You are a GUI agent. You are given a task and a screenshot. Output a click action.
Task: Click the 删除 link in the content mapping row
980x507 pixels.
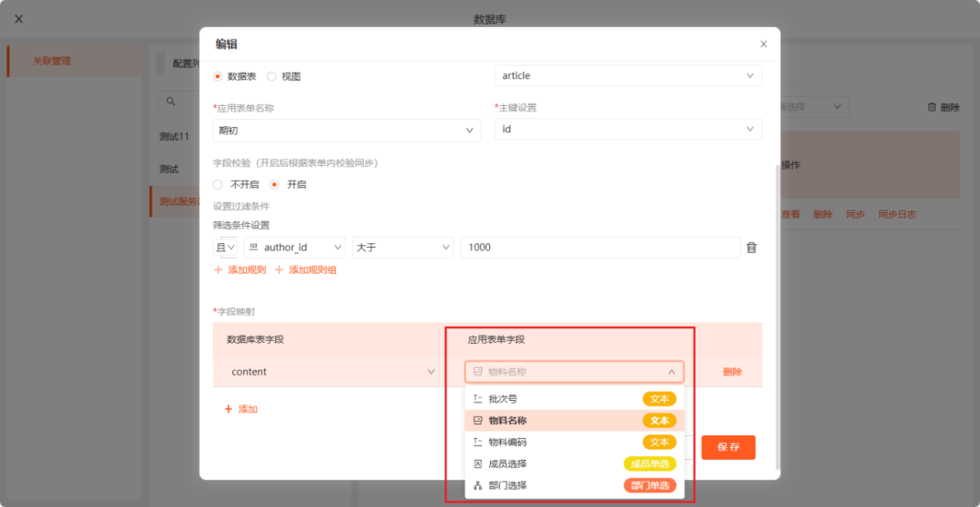[732, 372]
